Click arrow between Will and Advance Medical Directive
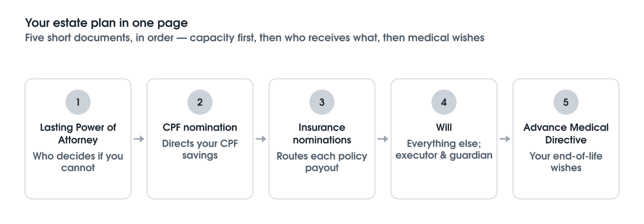This screenshot has height=224, width=644. pos(505,139)
